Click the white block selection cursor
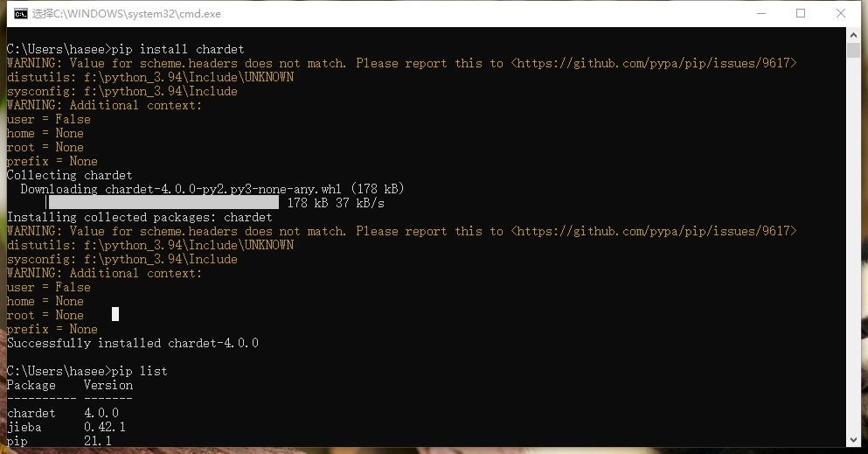Image resolution: width=868 pixels, height=454 pixels. point(115,314)
